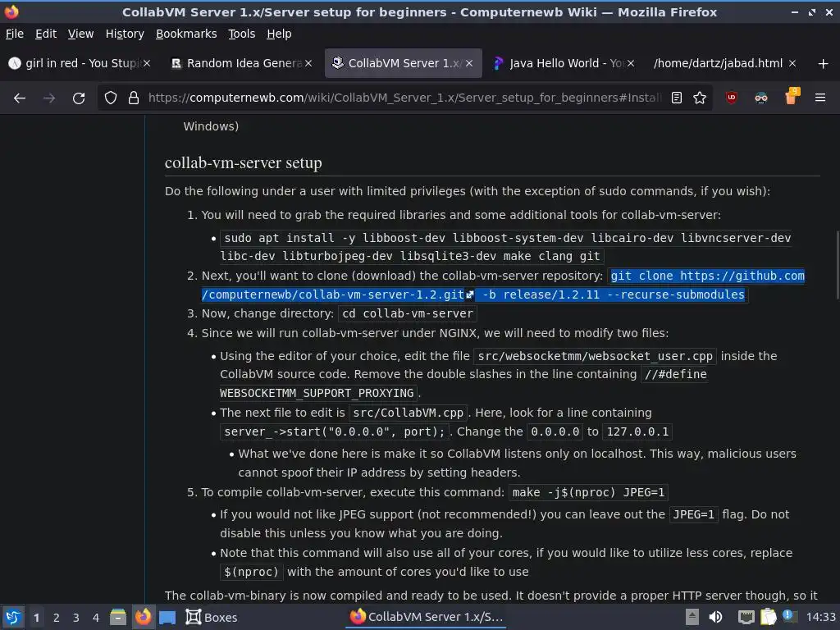Click the cd collab-vm-server code text
The height and width of the screenshot is (630, 840).
tap(408, 313)
